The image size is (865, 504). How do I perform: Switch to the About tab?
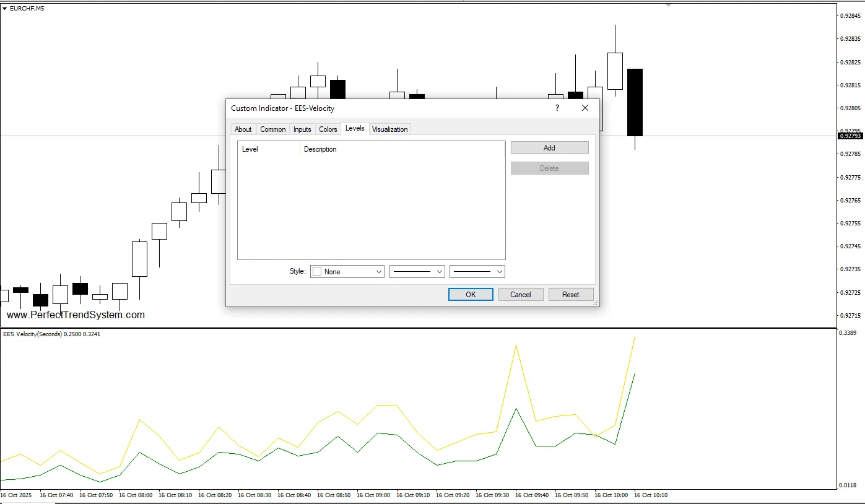point(243,129)
